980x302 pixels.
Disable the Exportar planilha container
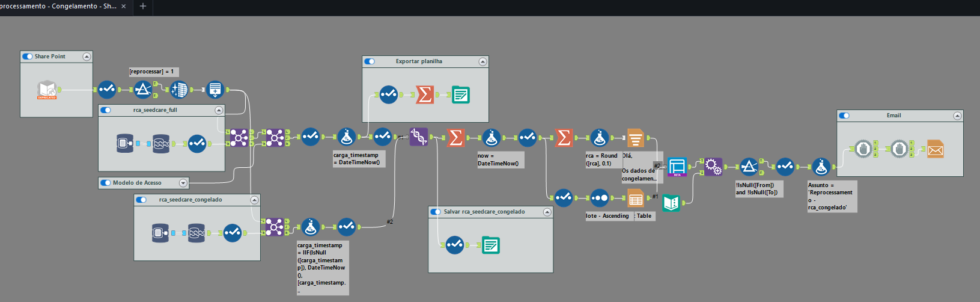tap(370, 61)
